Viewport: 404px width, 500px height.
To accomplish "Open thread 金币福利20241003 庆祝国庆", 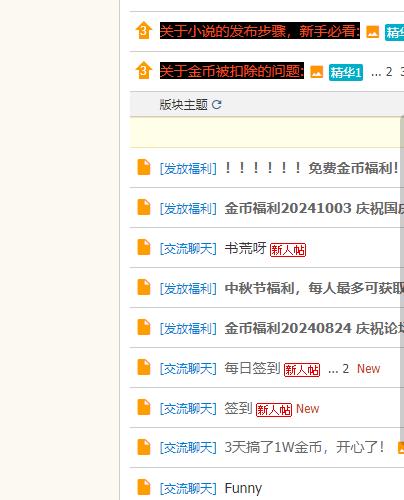I will (314, 208).
